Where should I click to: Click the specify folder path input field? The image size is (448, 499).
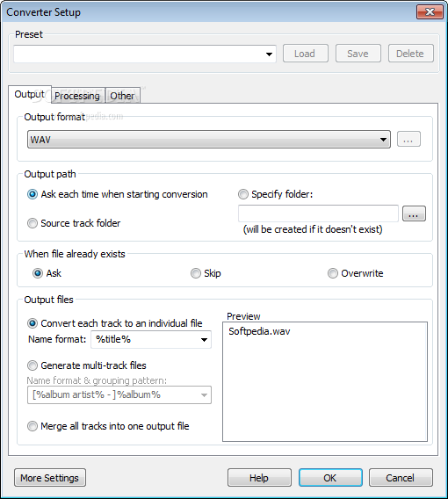pos(318,213)
